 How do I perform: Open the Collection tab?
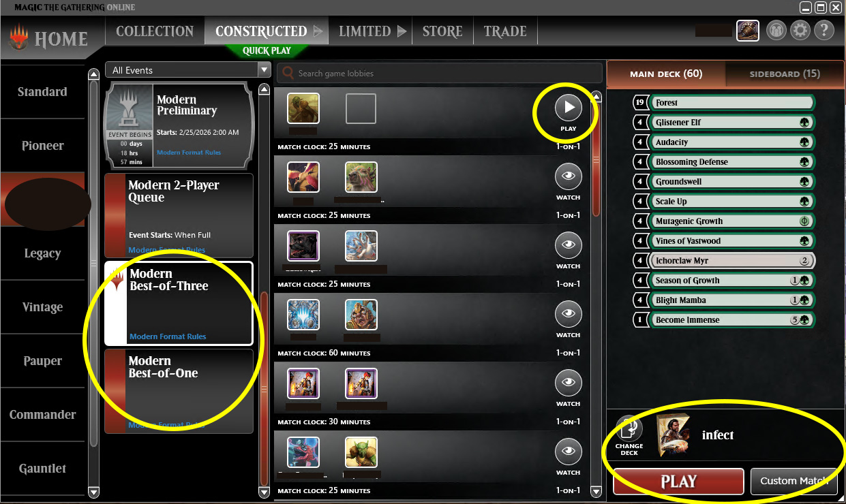pos(155,31)
